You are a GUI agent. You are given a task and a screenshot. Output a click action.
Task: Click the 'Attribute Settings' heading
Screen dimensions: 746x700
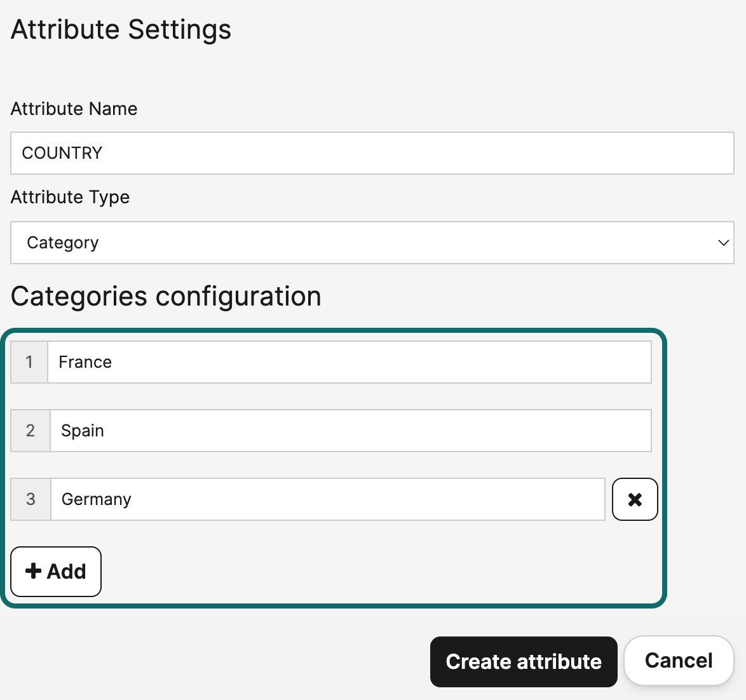[121, 30]
